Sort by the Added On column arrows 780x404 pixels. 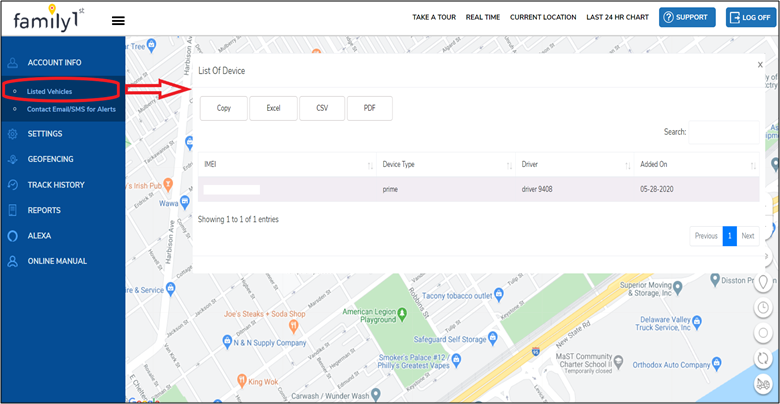(x=754, y=165)
